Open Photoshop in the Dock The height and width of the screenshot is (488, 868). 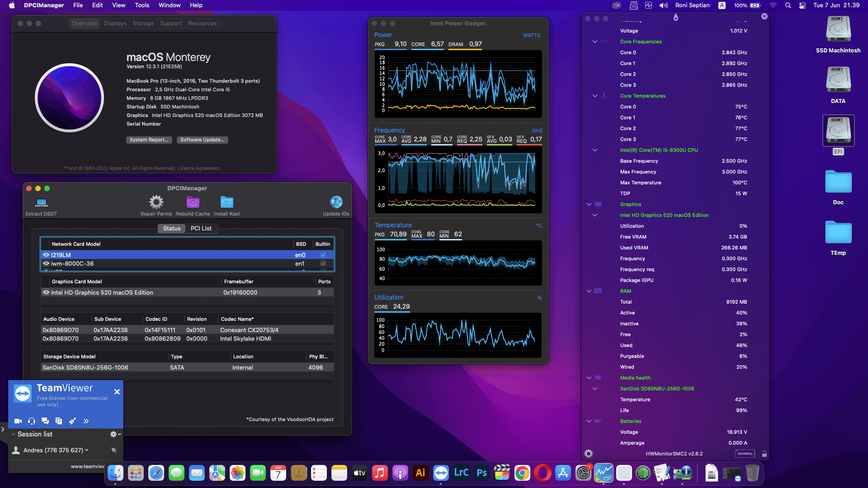coord(482,473)
